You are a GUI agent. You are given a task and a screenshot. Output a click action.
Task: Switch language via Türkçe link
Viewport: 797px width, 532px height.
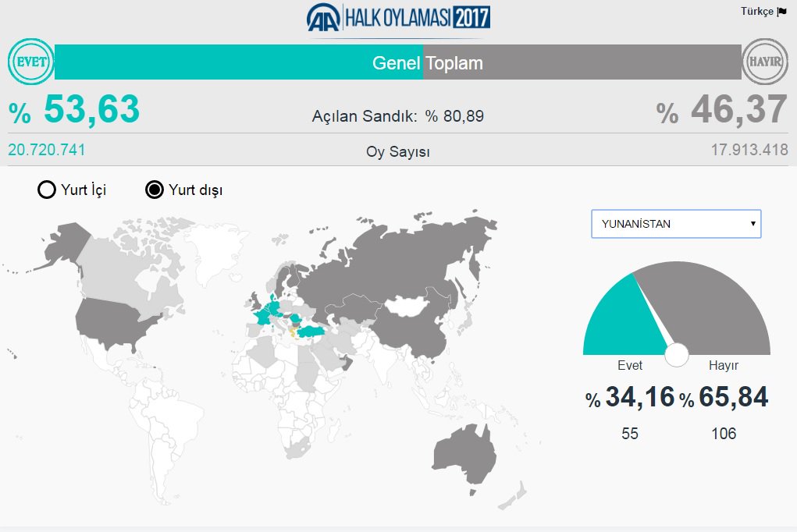757,11
